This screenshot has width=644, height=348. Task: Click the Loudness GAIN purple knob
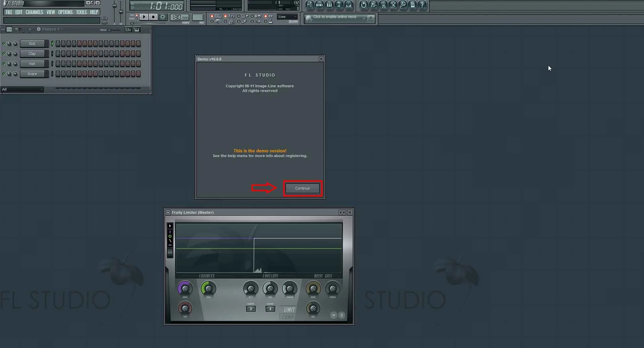[185, 288]
